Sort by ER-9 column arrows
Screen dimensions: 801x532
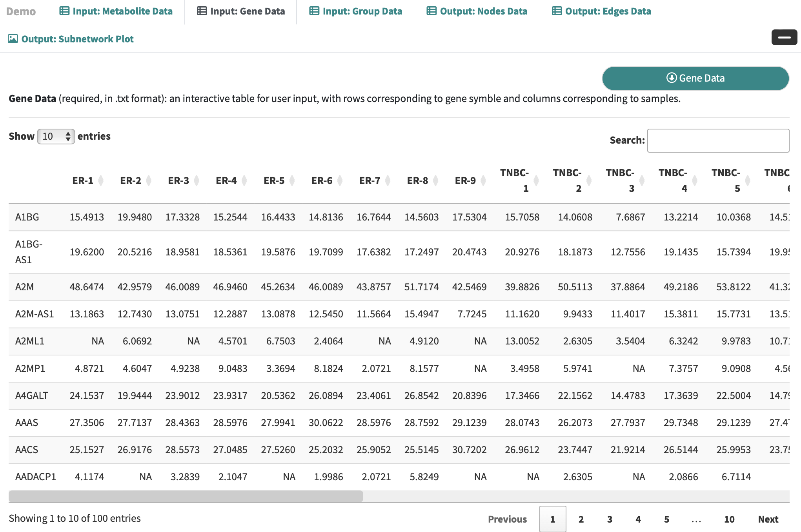pyautogui.click(x=484, y=180)
